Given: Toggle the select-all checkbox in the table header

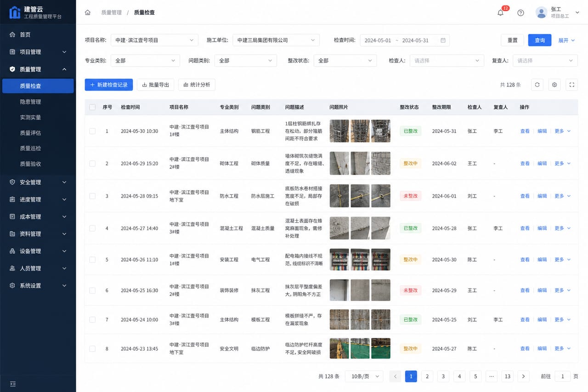Looking at the screenshot, I should (x=92, y=107).
